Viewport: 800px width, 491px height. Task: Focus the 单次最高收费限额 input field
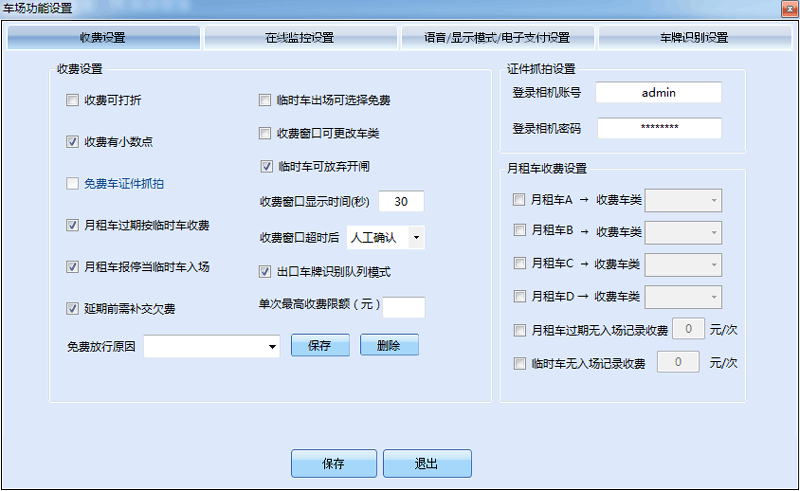(404, 307)
